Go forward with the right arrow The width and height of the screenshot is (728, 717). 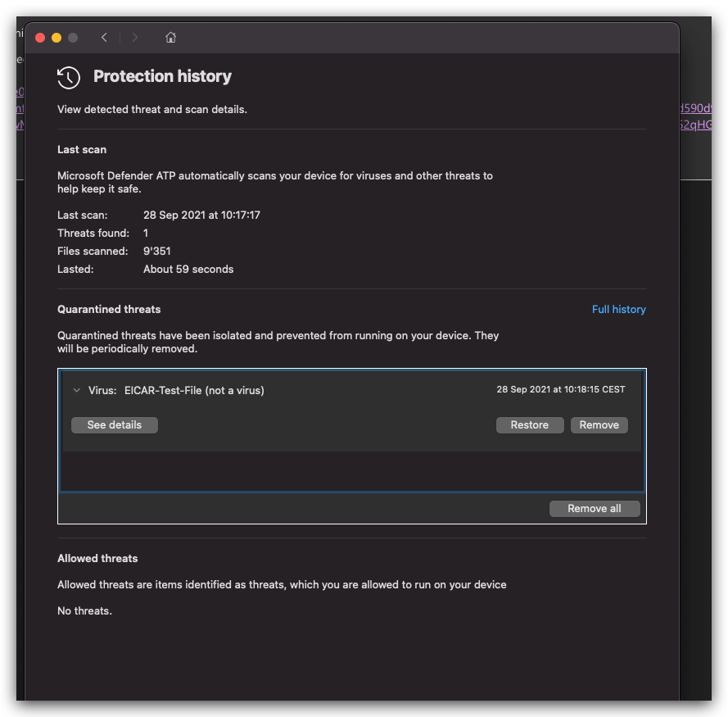(x=134, y=38)
